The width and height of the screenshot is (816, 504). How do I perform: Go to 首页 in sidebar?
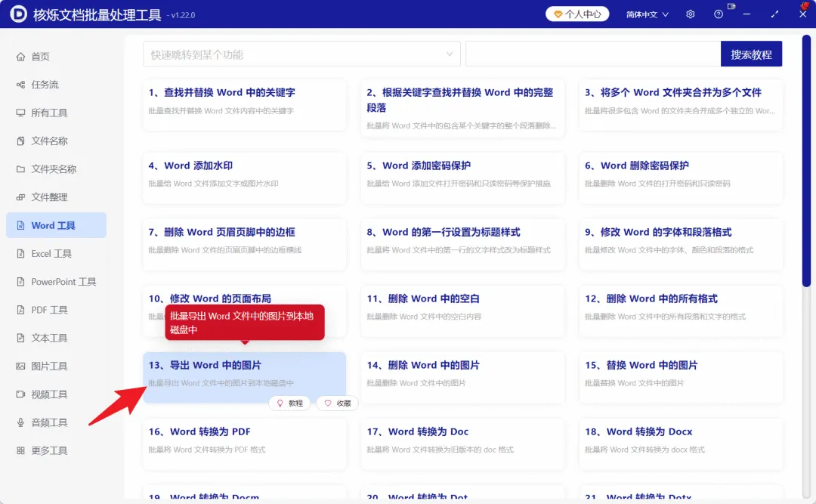click(x=56, y=57)
